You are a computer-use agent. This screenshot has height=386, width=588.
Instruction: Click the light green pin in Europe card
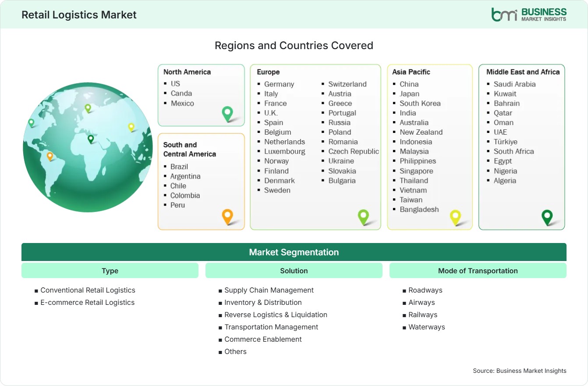[363, 217]
